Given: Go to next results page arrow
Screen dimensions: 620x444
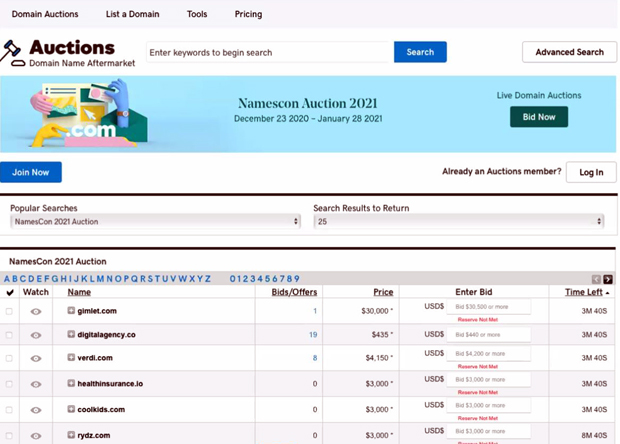Looking at the screenshot, I should click(x=608, y=279).
